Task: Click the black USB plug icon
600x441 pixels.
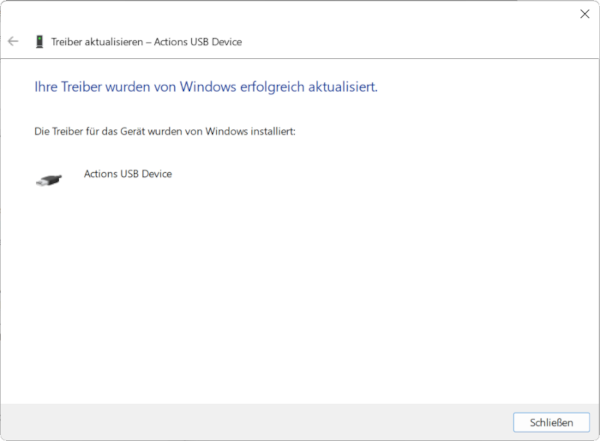Action: coord(47,180)
